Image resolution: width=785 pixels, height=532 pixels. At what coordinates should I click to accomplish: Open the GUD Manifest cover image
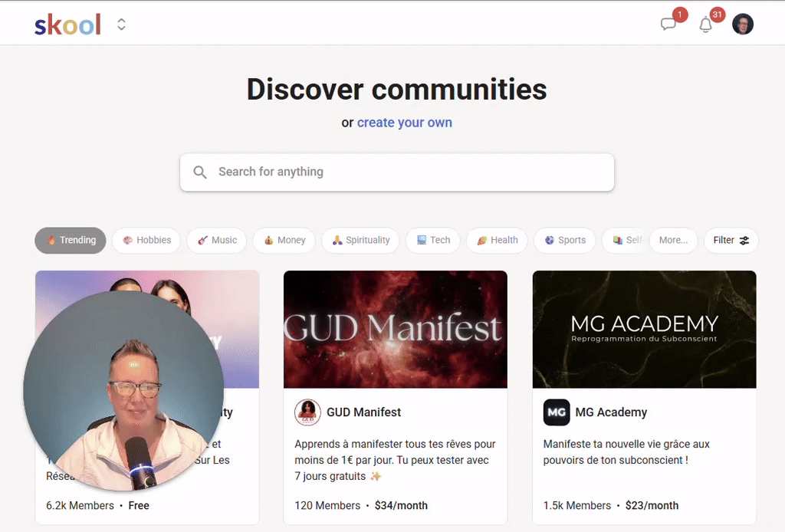tap(396, 330)
